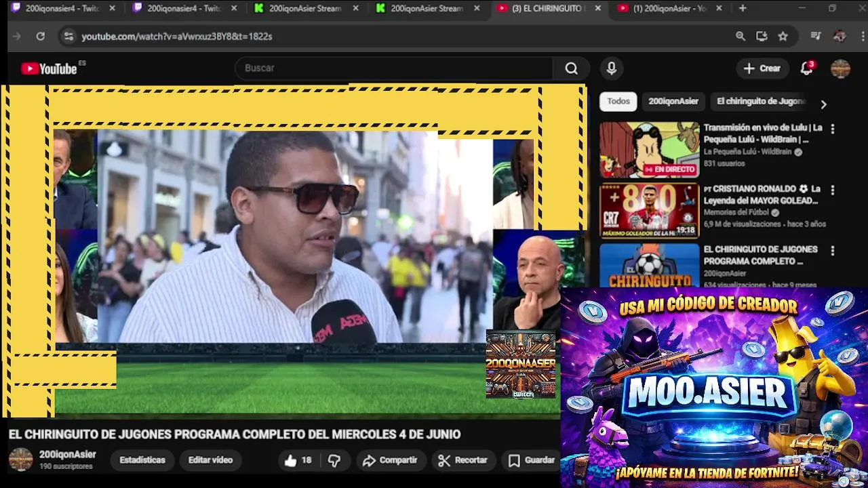Click the install app icon in address bar
The width and height of the screenshot is (868, 488).
click(x=762, y=37)
